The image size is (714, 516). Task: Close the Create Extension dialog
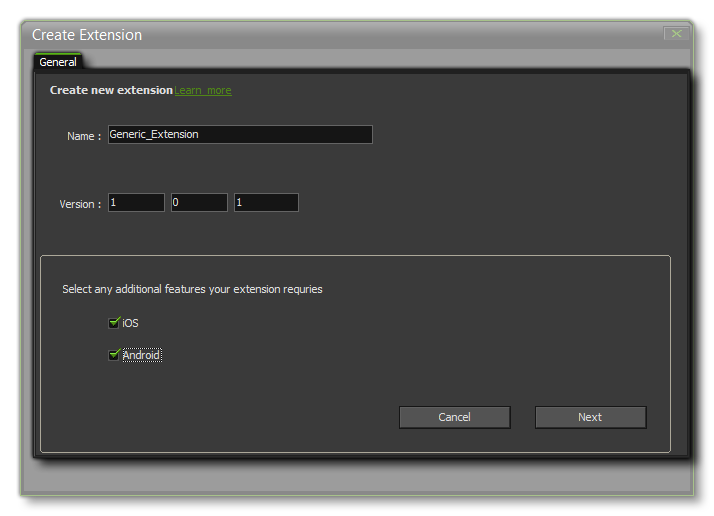tap(676, 34)
